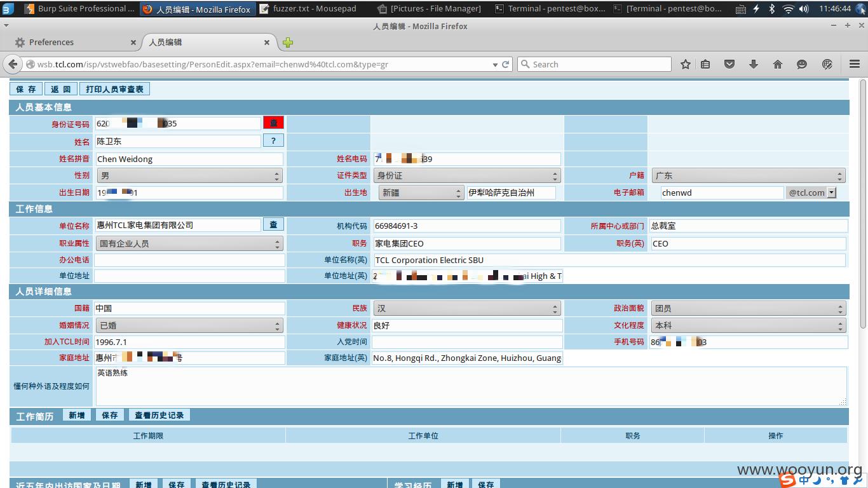Screen dimensions: 868x488
Task: Close the 人员编辑 tab
Action: point(267,43)
